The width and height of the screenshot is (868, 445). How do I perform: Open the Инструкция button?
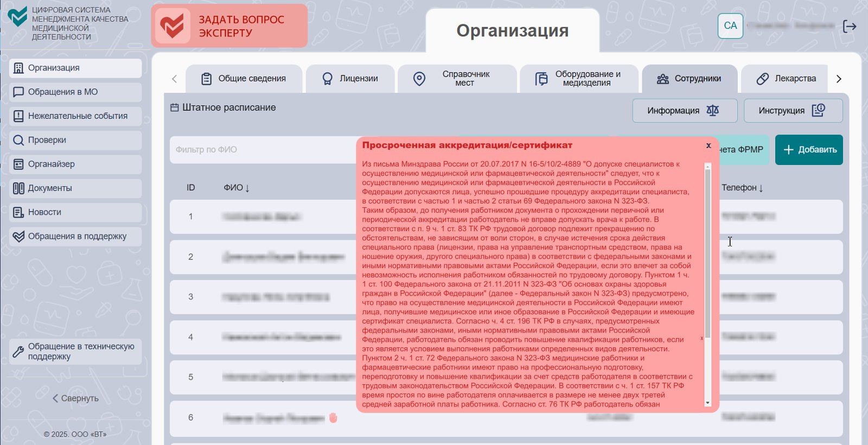point(793,111)
